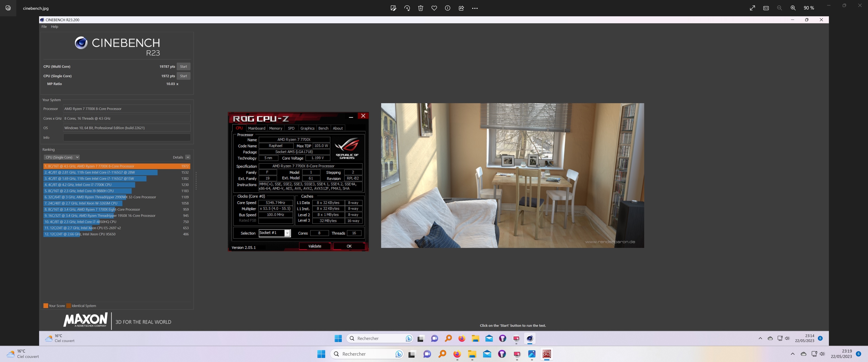
Task: Expand the Socket #1 selection dropdown
Action: coord(287,233)
